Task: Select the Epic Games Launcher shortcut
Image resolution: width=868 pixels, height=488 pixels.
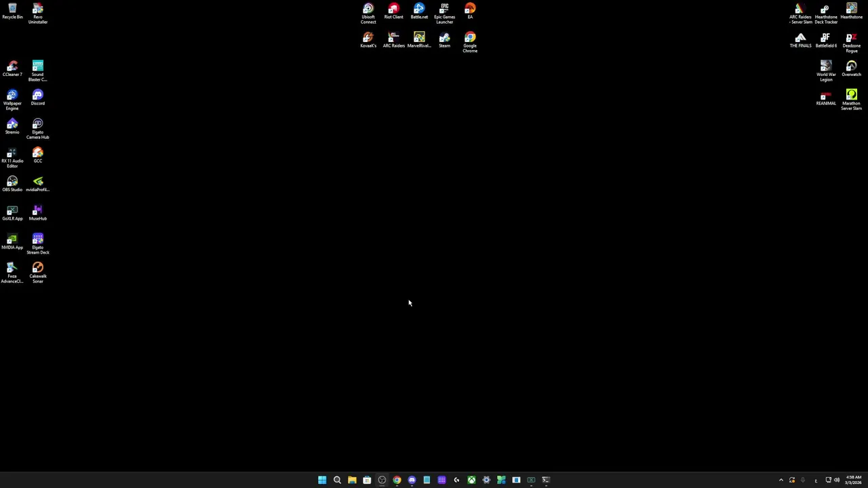Action: [445, 14]
